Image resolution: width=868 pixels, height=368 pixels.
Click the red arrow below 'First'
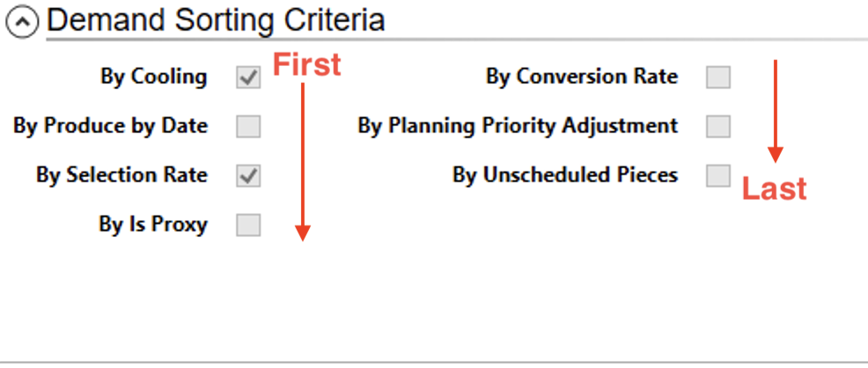[303, 158]
